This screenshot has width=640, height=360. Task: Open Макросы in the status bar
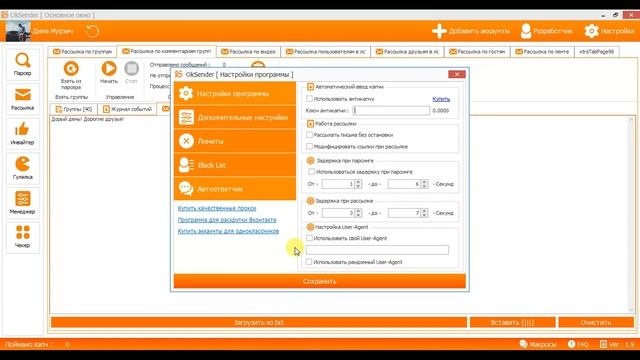[x=538, y=344]
